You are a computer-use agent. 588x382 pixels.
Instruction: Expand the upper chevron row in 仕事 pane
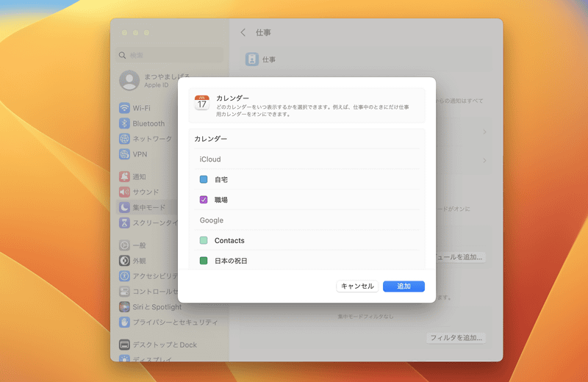point(484,132)
